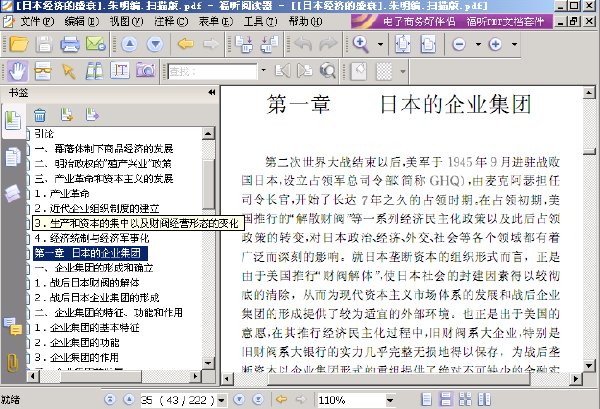Screen dimensions: 600x409
Task: Toggle single page layout in the status bar
Action: pyautogui.click(x=426, y=400)
